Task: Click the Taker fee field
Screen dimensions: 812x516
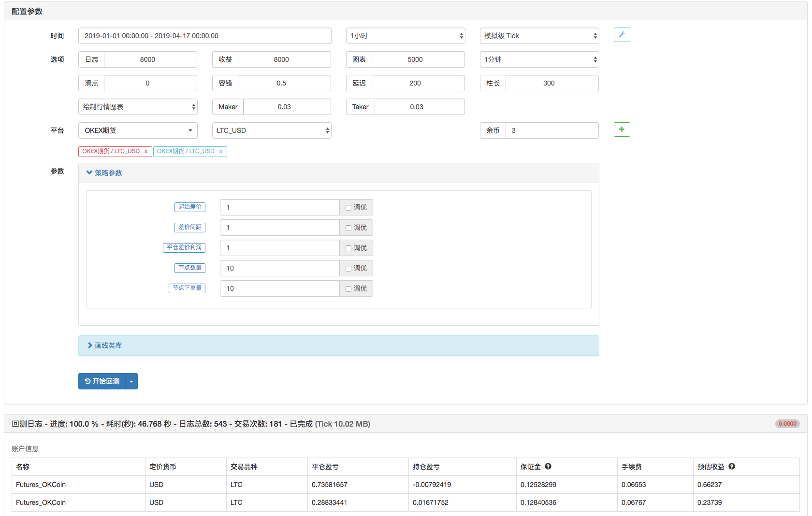Action: (420, 107)
